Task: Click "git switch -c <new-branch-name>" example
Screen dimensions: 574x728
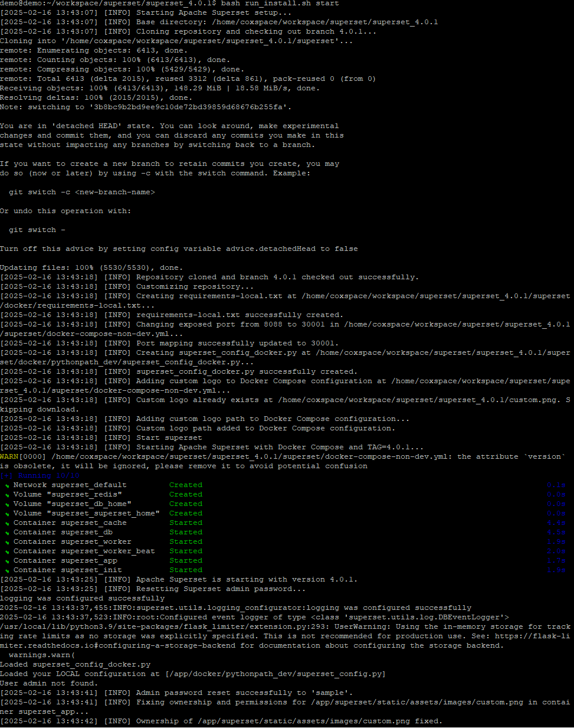Action: click(82, 192)
